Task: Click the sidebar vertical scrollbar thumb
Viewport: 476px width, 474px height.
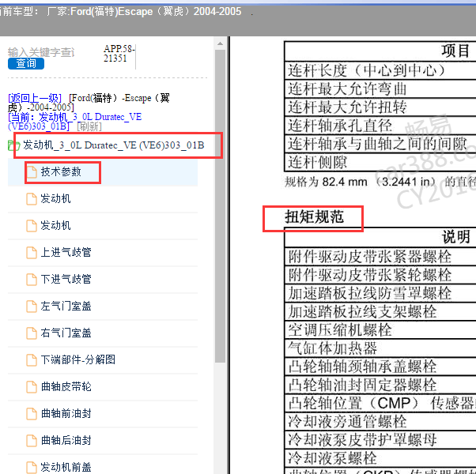Action: (x=220, y=206)
